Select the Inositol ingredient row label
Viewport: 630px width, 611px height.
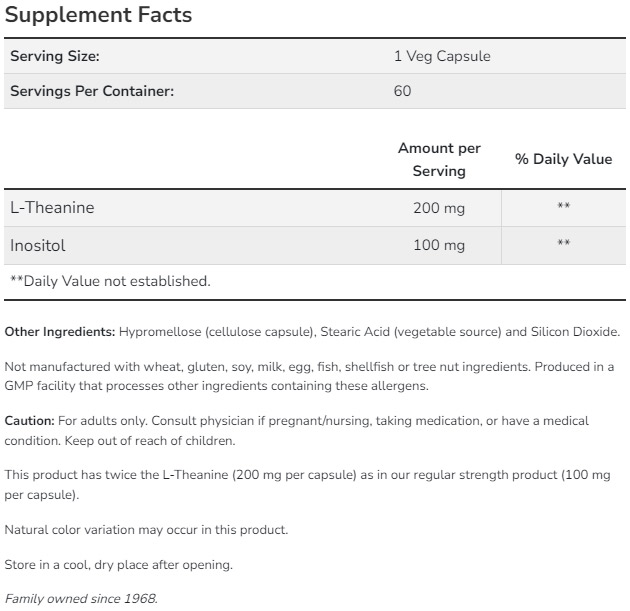[x=38, y=244]
